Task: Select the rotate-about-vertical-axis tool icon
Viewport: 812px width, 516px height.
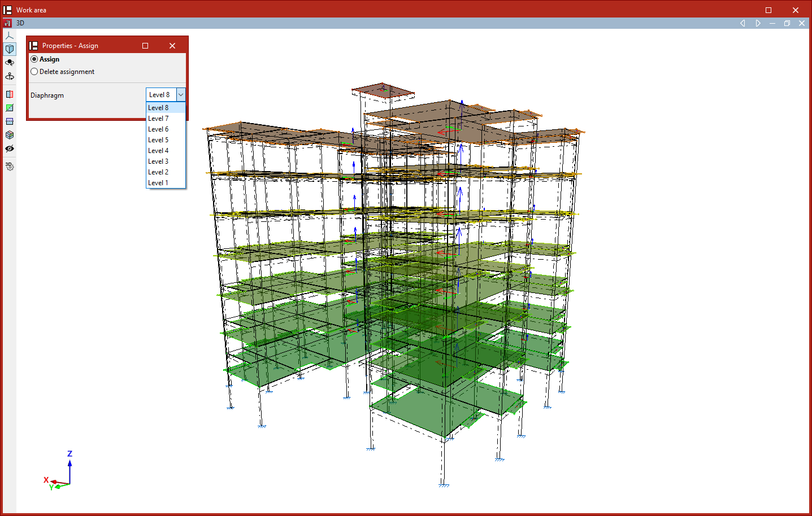Action: [10, 76]
